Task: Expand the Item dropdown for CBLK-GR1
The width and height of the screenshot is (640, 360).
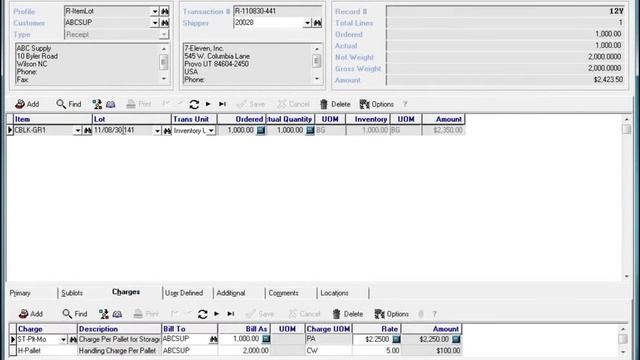Action: click(x=78, y=131)
